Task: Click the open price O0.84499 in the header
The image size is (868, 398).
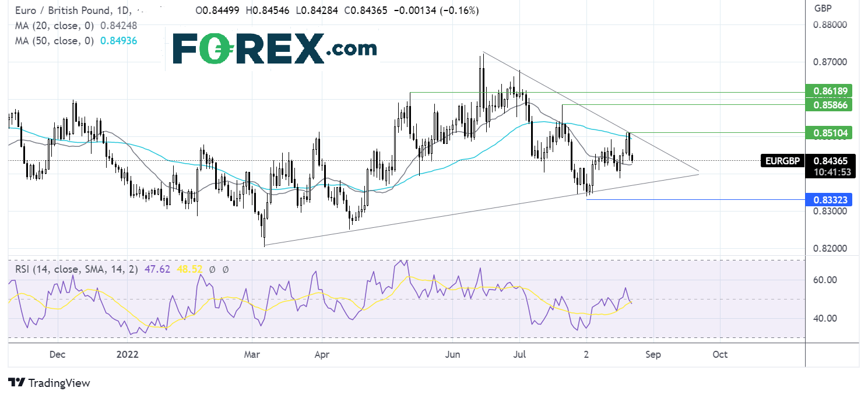Action: (x=217, y=10)
